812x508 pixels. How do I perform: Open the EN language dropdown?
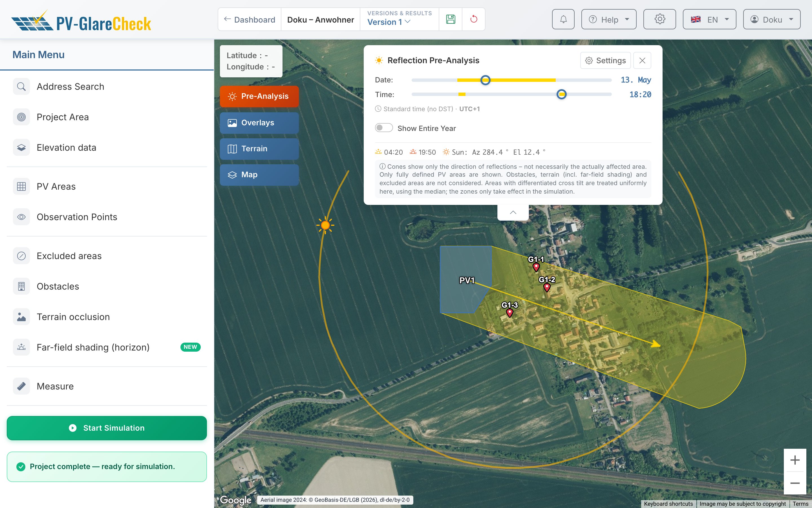(709, 19)
